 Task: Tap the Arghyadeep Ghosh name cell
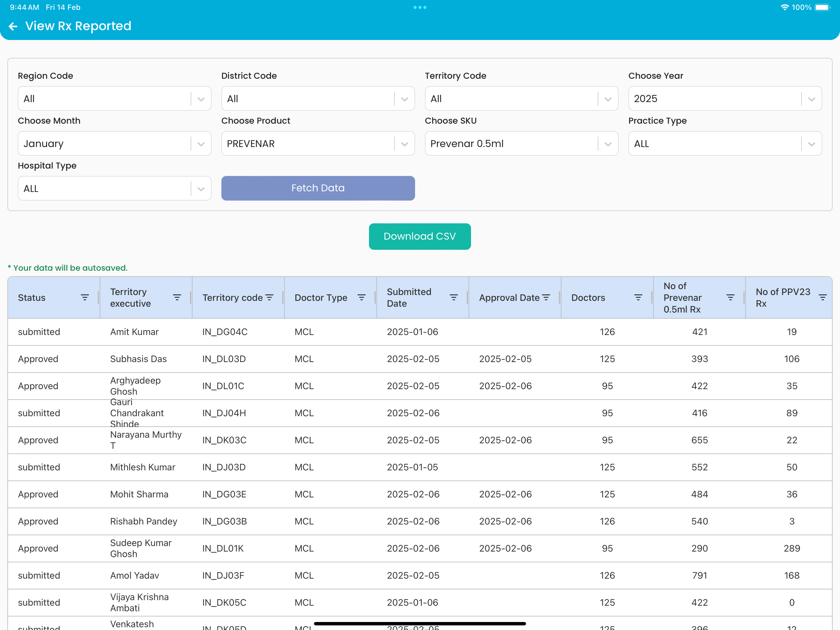coord(135,386)
